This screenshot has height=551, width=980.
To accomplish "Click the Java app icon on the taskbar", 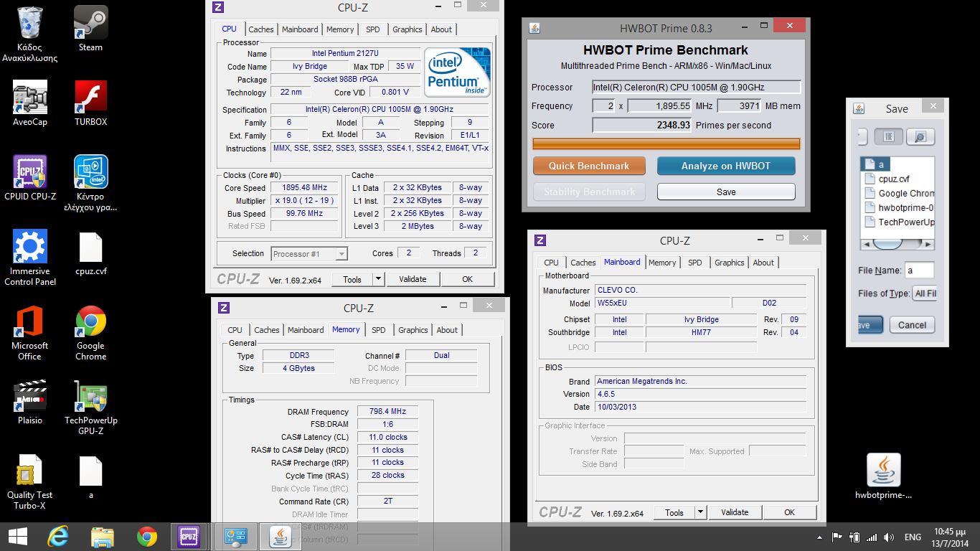I will [279, 537].
